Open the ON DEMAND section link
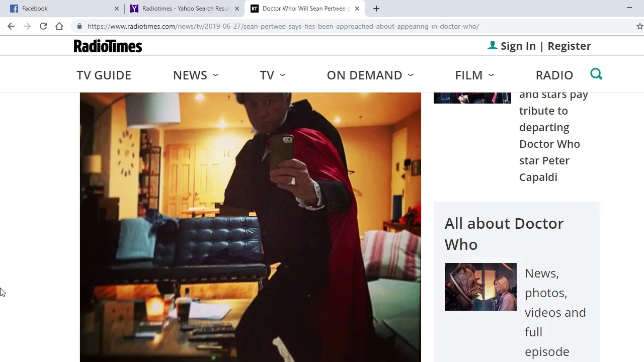The image size is (644, 362). click(x=364, y=75)
